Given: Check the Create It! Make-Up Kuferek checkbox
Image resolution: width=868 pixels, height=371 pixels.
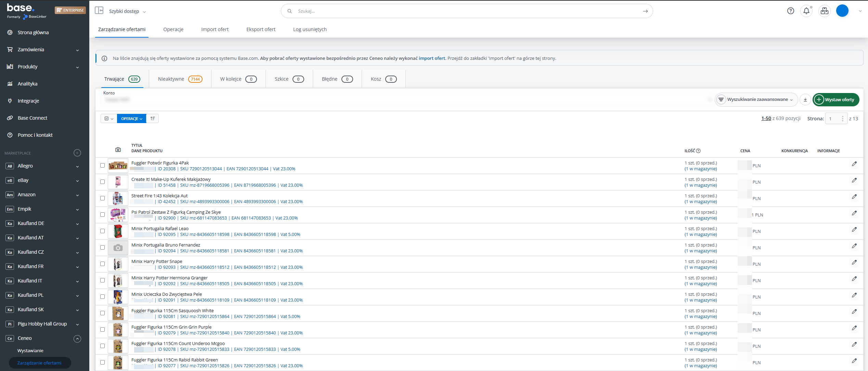Looking at the screenshot, I should tap(102, 182).
